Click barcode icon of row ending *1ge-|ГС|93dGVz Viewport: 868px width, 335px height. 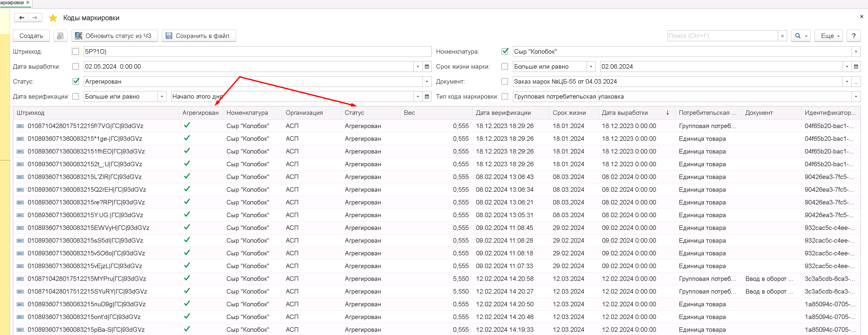point(20,139)
